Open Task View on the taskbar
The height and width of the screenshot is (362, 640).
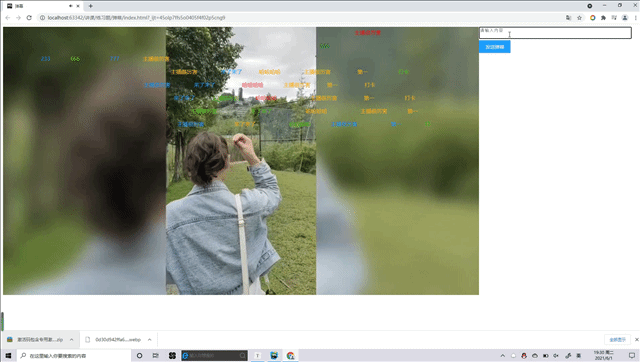[156, 355]
